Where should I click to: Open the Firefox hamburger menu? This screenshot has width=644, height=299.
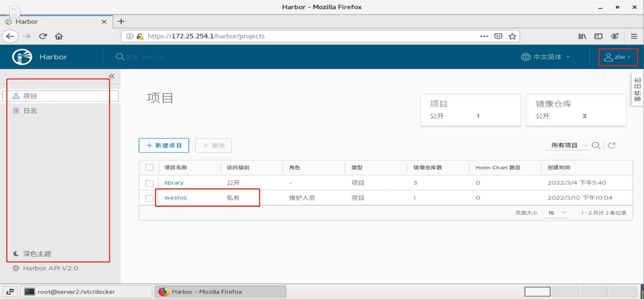pyautogui.click(x=634, y=36)
